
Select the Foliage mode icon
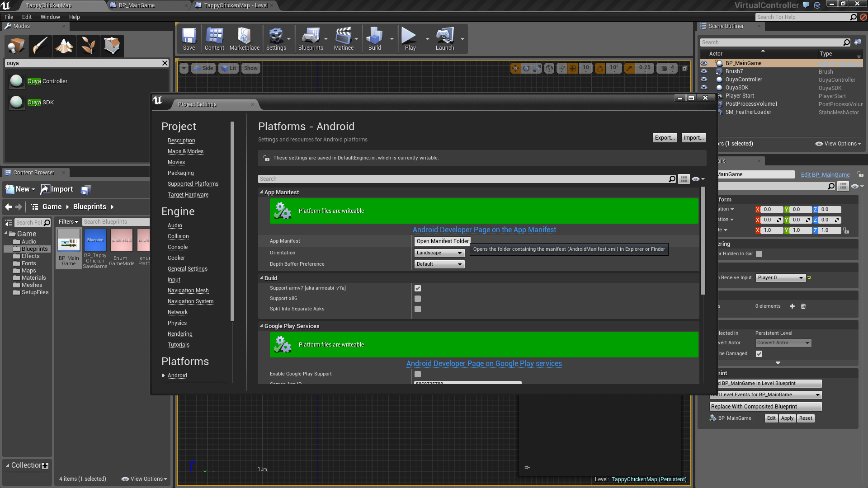click(88, 46)
